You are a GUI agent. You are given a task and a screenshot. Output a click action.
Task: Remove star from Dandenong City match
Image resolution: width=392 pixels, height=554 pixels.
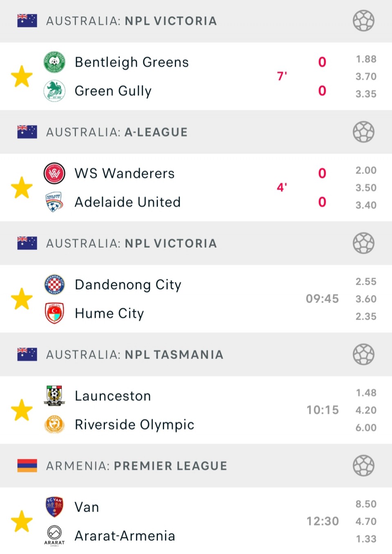[x=22, y=299]
